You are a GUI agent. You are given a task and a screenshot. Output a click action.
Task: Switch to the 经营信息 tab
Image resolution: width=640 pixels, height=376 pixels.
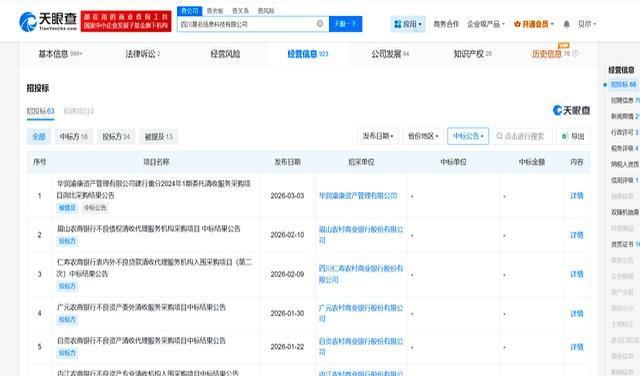[308, 54]
